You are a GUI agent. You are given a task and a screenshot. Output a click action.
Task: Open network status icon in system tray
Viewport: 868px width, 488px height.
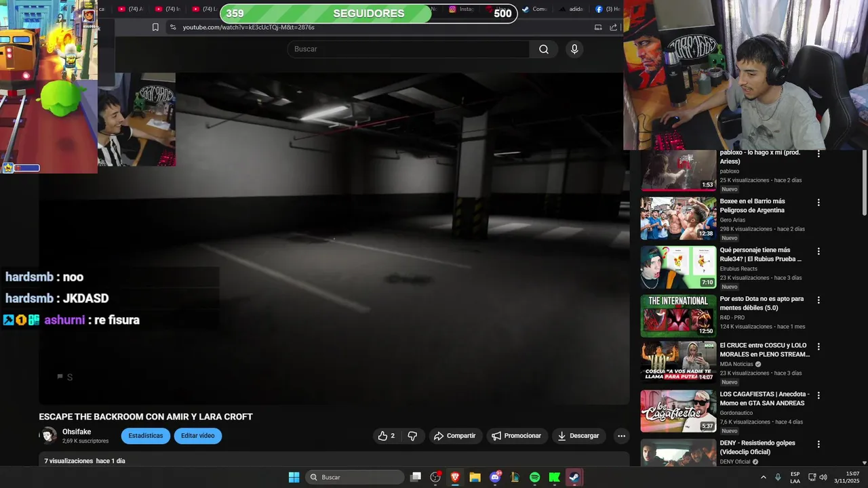(x=812, y=477)
